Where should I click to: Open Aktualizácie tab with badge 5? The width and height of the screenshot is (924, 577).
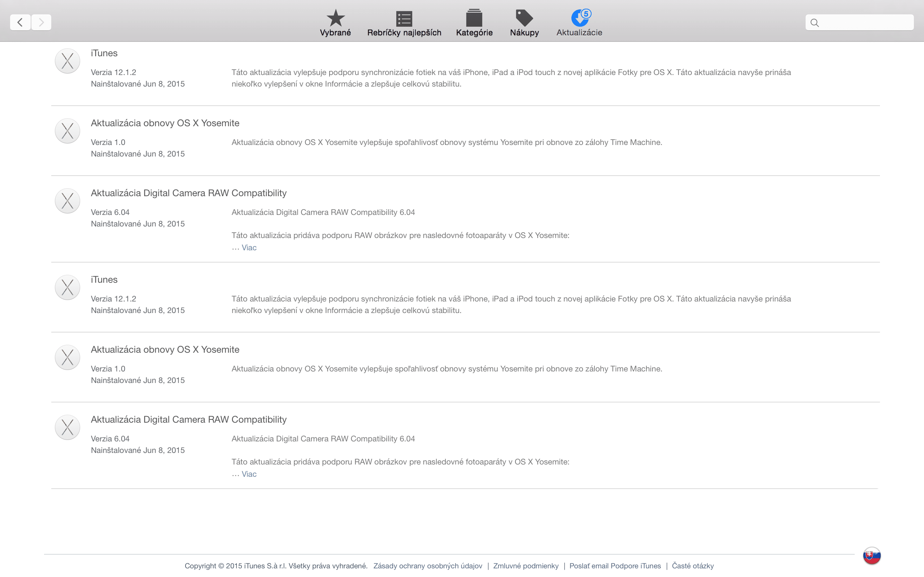pyautogui.click(x=579, y=22)
